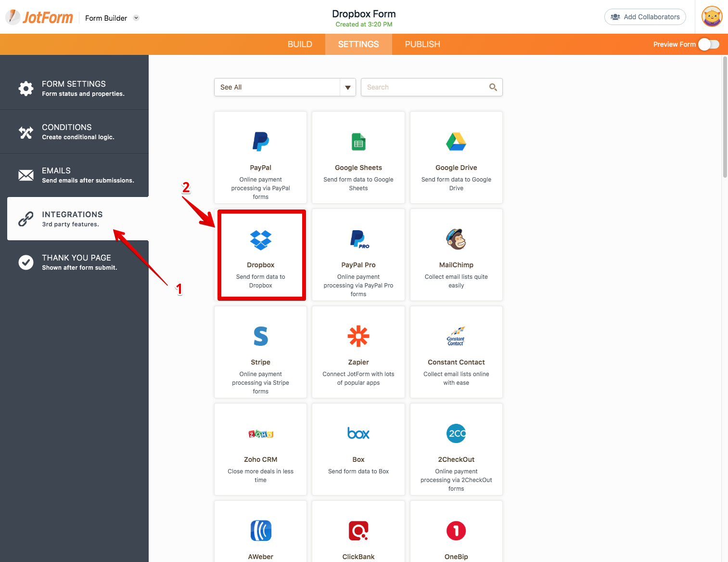Click the AWeber icon
This screenshot has width=728, height=562.
pyautogui.click(x=261, y=531)
